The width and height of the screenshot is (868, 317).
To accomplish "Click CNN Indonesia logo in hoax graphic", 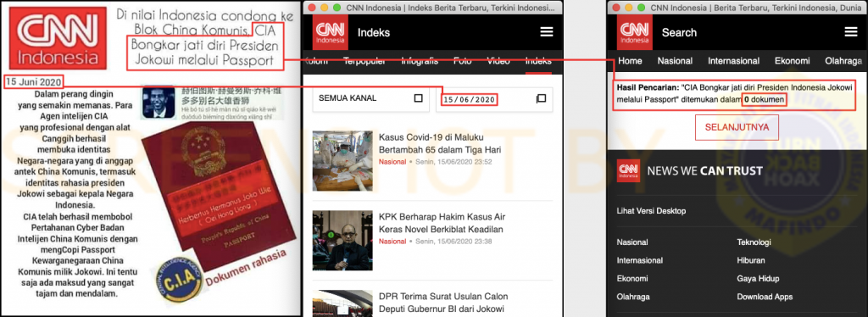I will point(58,38).
